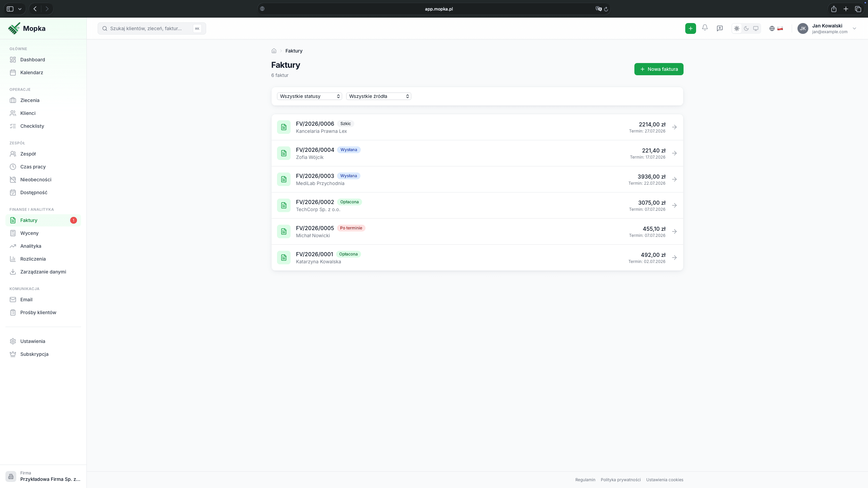868x488 pixels.
Task: Click the home breadcrumb icon
Action: tap(274, 51)
